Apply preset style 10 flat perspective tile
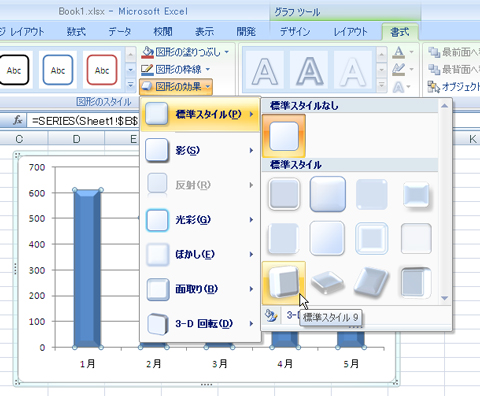 328,283
